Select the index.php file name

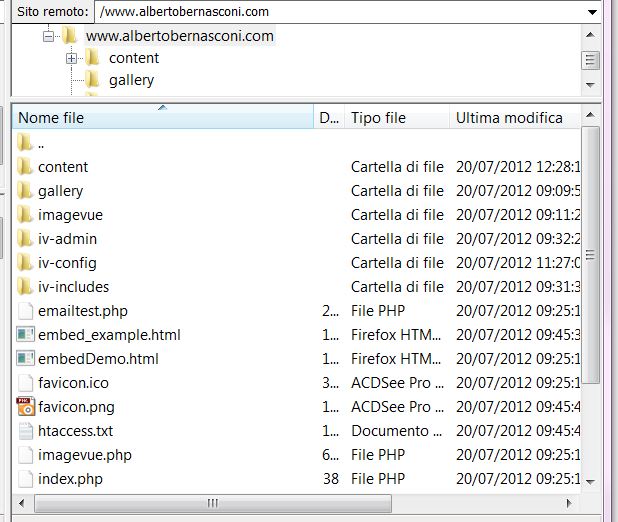(70, 479)
